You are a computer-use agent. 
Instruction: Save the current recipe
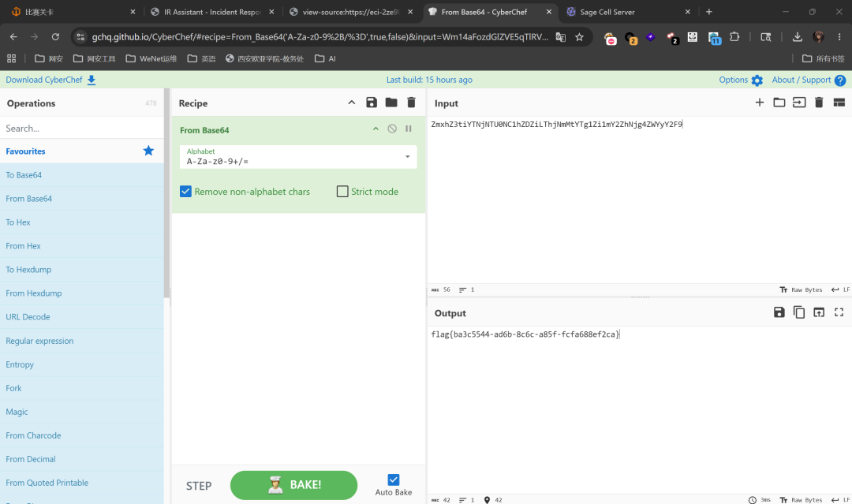[x=372, y=103]
